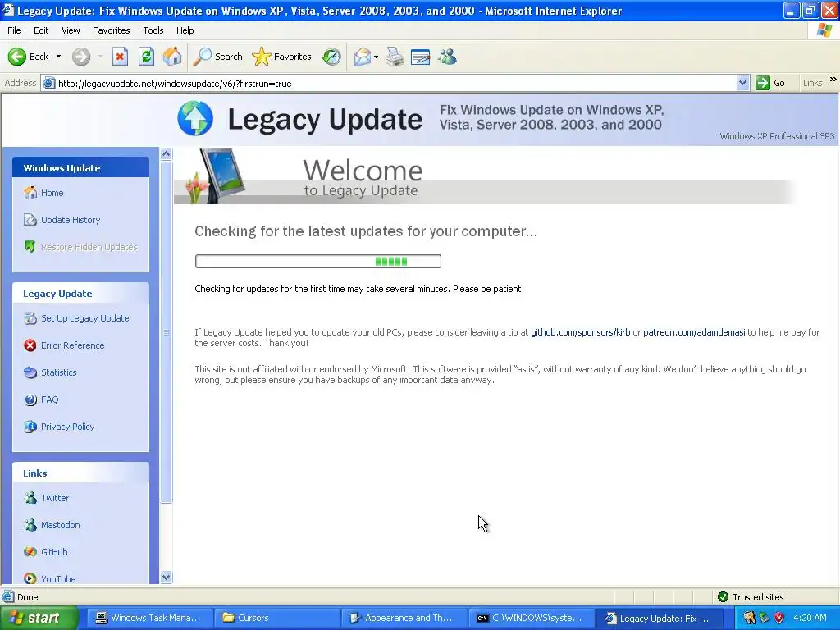Open the Twitter link in sidebar

pos(55,498)
